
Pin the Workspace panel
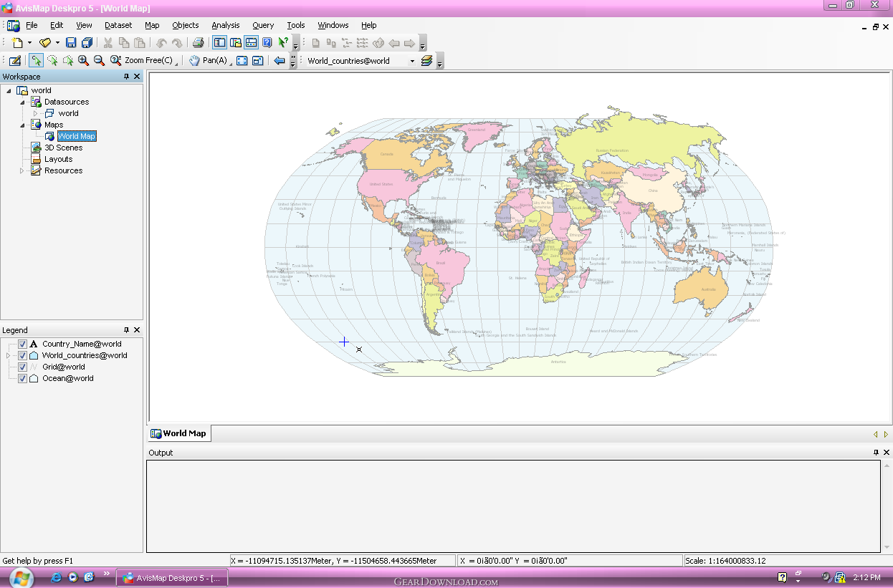(127, 77)
